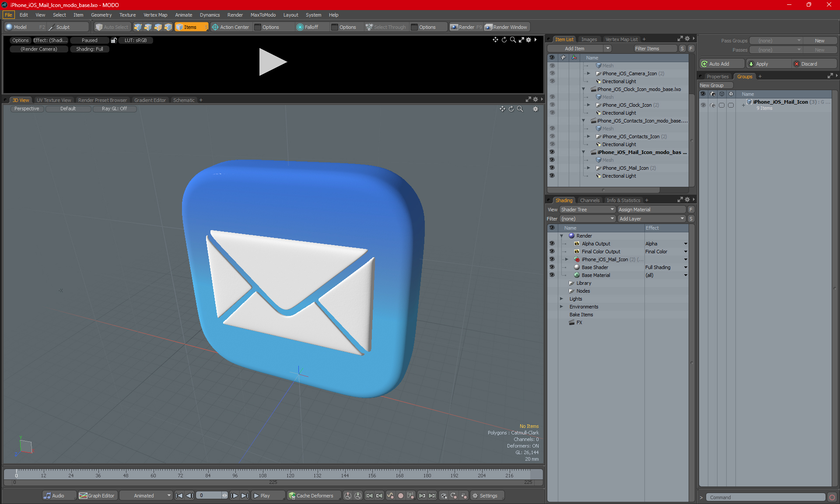The width and height of the screenshot is (840, 504).
Task: Toggle visibility of iPhone_iOS_Camera_Icon item
Action: pyautogui.click(x=552, y=73)
